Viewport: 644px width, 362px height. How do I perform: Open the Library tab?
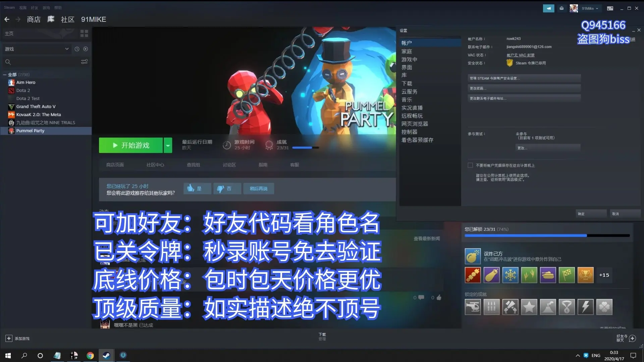coord(51,19)
